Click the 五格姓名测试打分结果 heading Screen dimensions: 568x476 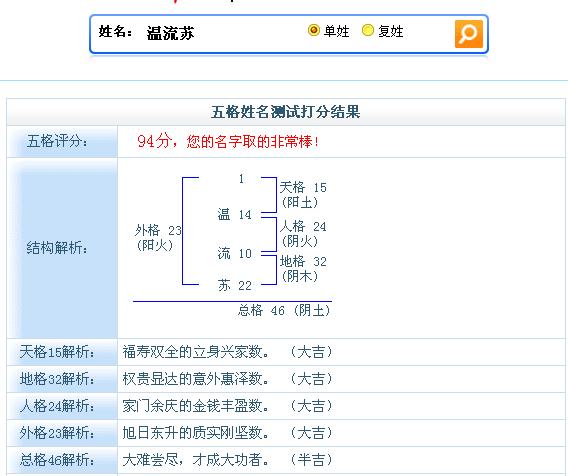[285, 112]
